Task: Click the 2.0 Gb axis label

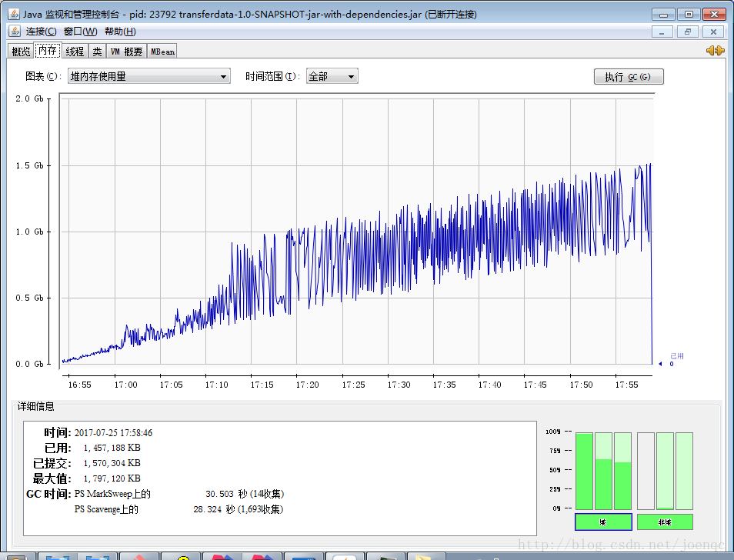Action: click(29, 98)
